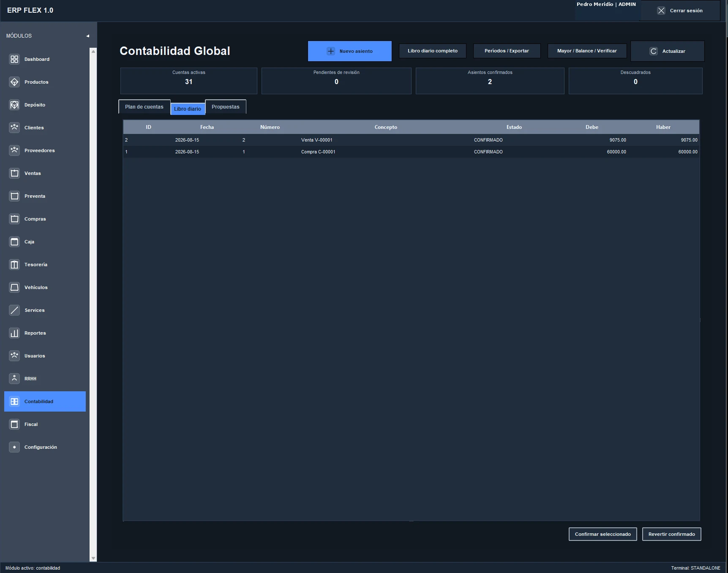Switch to Propuestas tab

(226, 107)
